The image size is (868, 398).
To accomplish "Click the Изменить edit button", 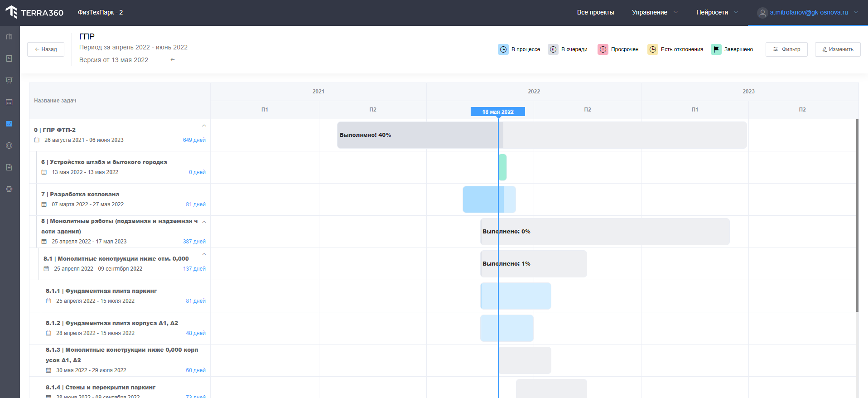I will coord(838,49).
